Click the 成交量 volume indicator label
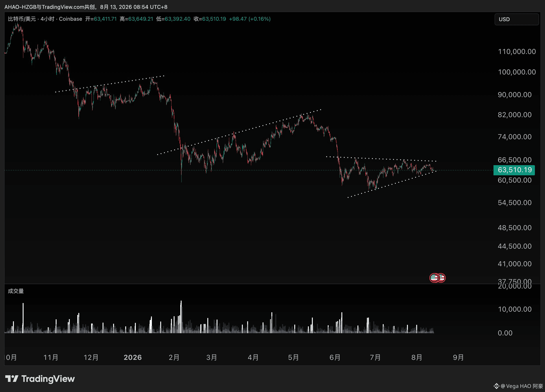The height and width of the screenshot is (392, 545). point(16,291)
